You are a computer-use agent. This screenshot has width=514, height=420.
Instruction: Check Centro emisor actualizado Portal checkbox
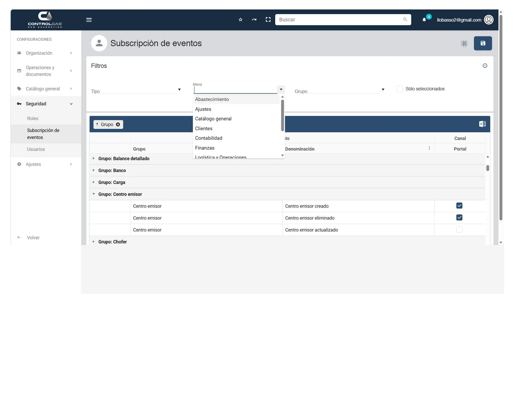point(459,230)
